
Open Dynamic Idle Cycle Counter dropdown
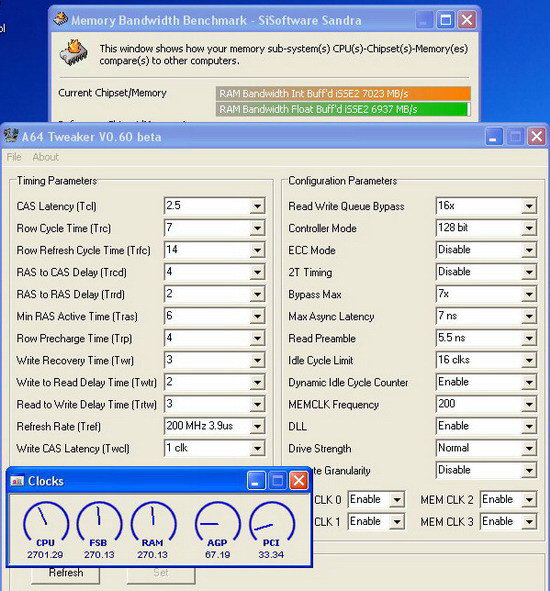pyautogui.click(x=529, y=382)
